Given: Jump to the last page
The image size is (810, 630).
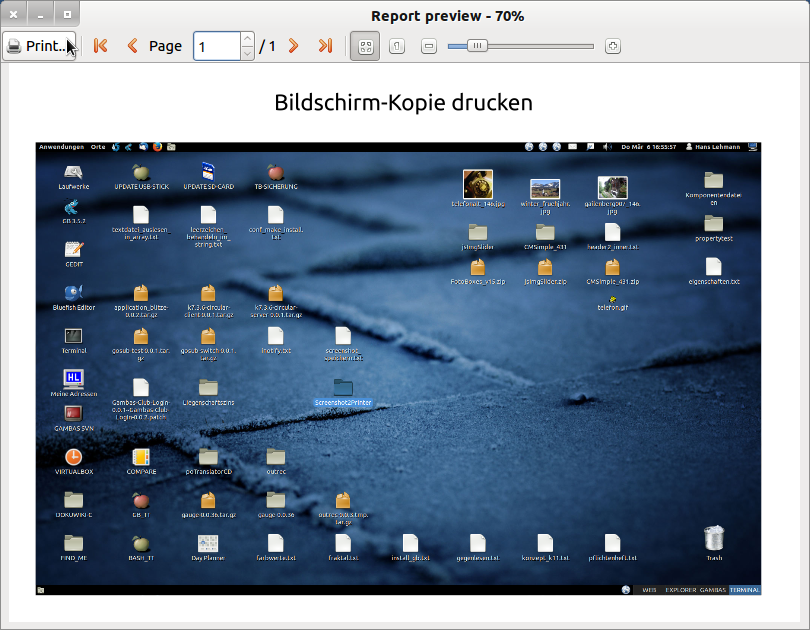Looking at the screenshot, I should pyautogui.click(x=325, y=46).
